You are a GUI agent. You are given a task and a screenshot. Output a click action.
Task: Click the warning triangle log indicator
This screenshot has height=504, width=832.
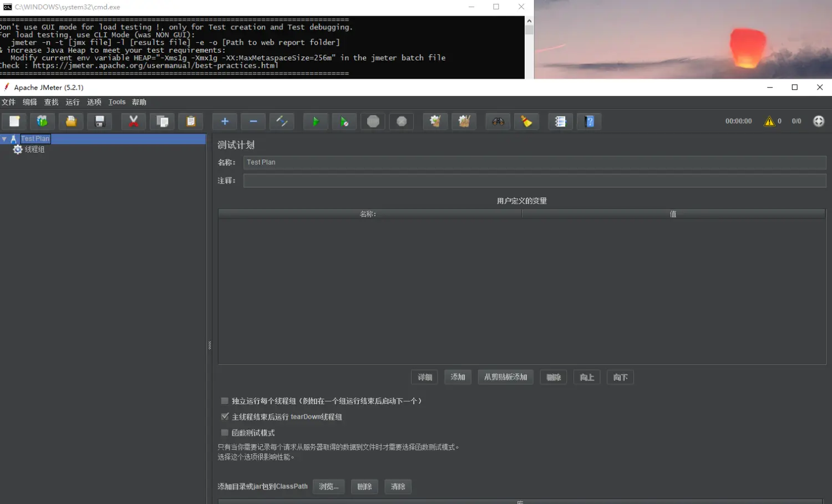(769, 121)
